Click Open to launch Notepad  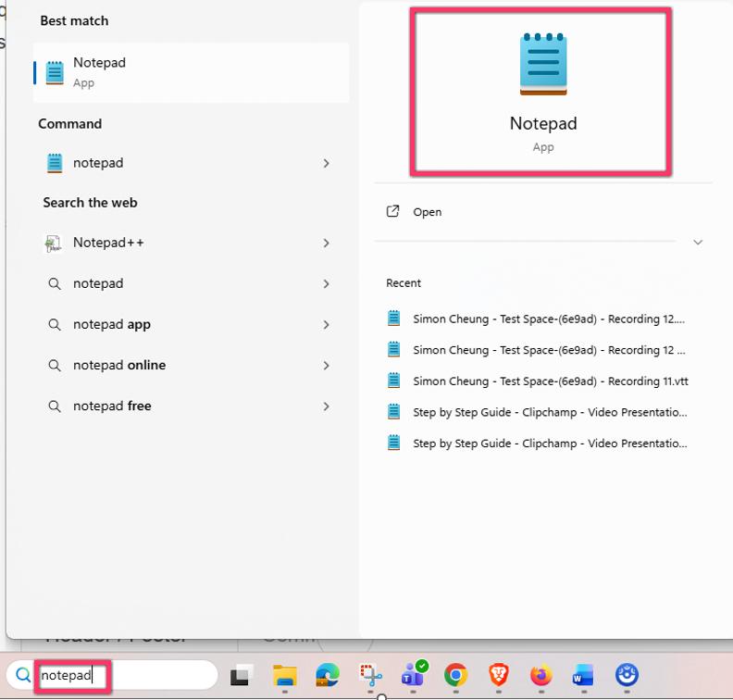427,212
